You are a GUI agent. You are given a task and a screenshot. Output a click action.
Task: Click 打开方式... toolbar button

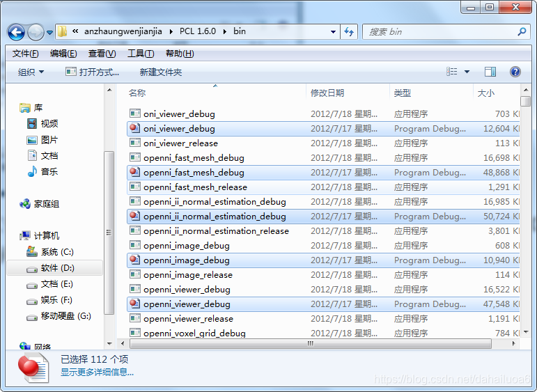click(93, 72)
